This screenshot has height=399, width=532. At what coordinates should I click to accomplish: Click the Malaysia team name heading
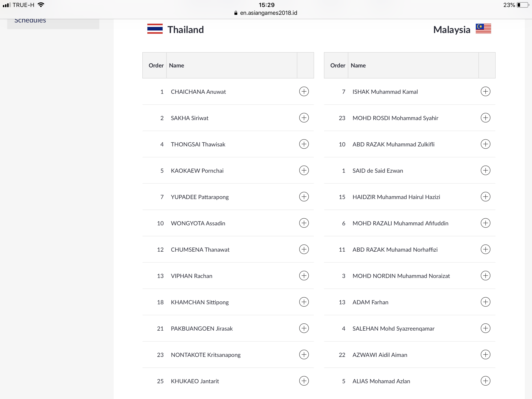(x=451, y=30)
